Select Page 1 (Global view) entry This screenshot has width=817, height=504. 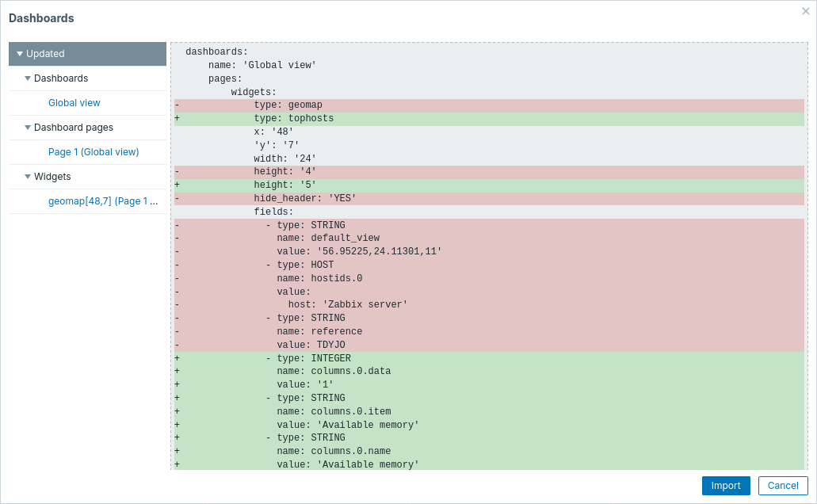[94, 152]
